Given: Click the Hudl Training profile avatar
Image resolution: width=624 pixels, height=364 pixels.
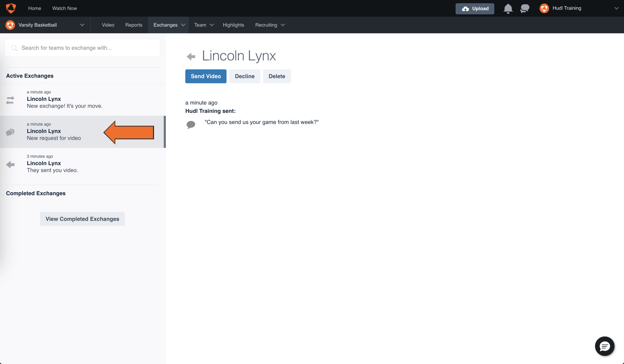Looking at the screenshot, I should point(544,8).
